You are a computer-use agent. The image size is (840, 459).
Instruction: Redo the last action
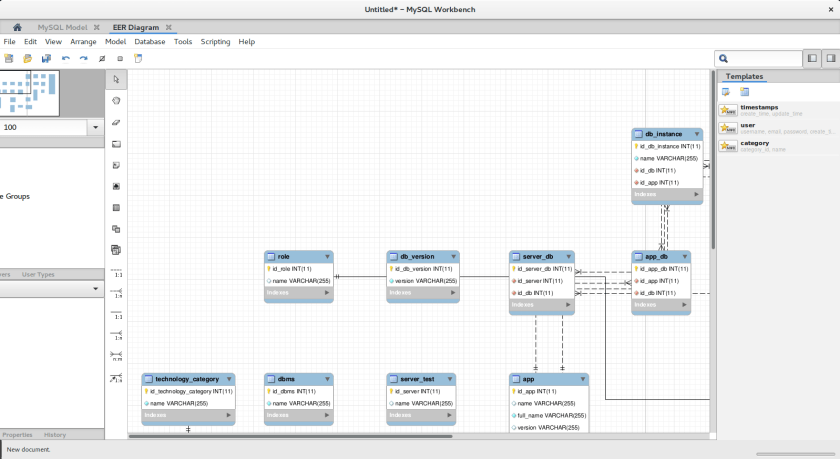click(x=84, y=58)
